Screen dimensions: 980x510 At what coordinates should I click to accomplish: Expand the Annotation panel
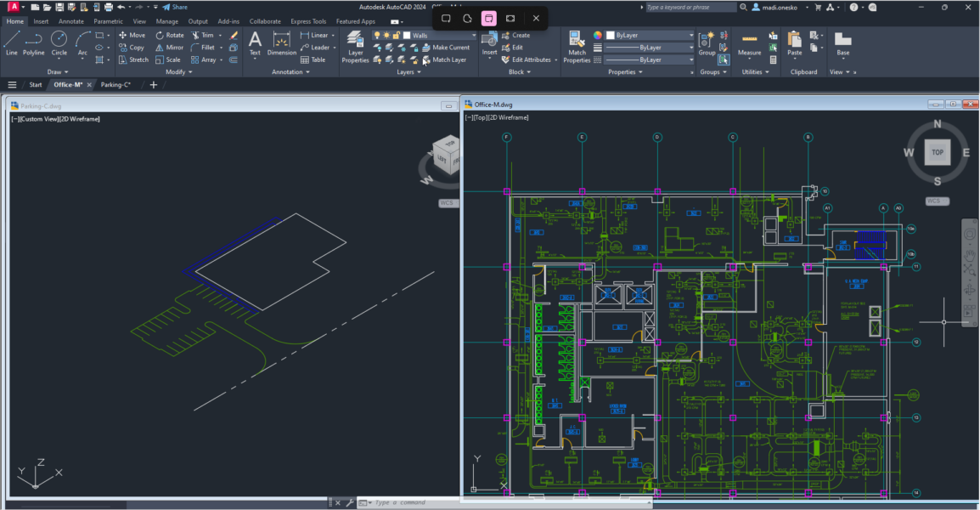tap(290, 72)
